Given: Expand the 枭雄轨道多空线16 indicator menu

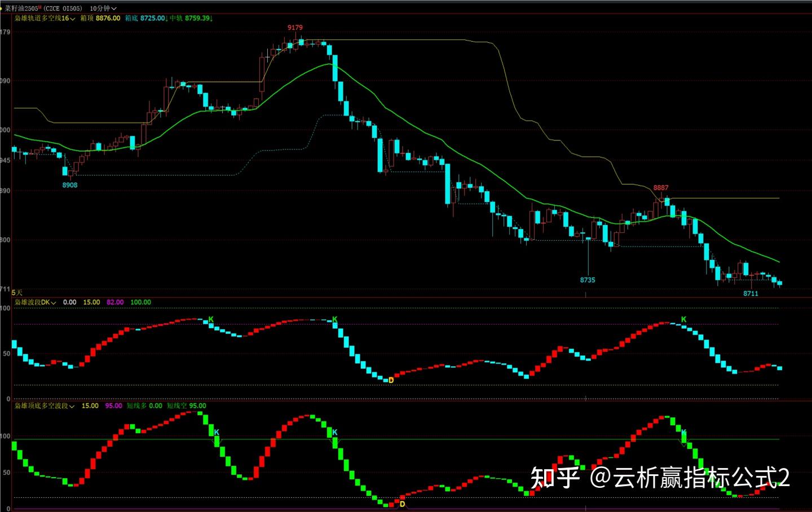Looking at the screenshot, I should pos(42,18).
